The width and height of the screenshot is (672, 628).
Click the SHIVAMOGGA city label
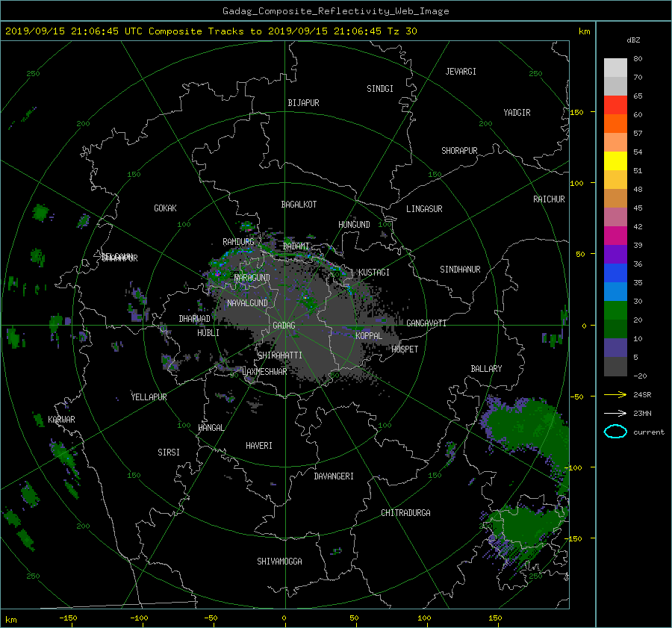279,561
